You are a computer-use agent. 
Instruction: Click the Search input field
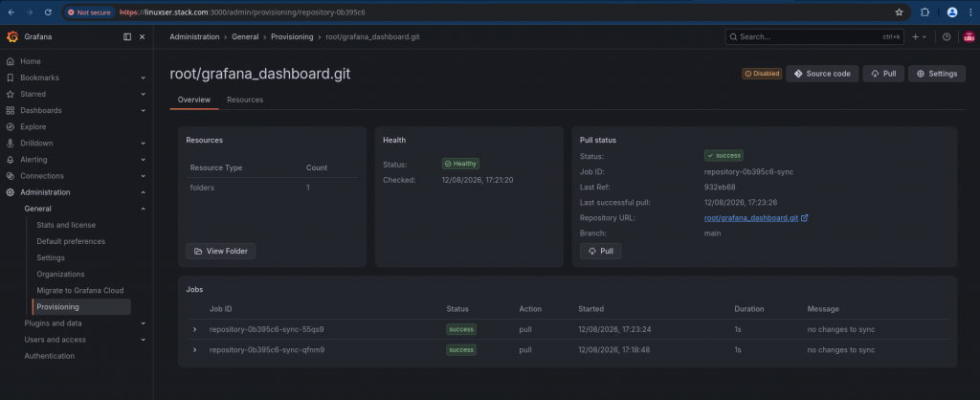[815, 37]
